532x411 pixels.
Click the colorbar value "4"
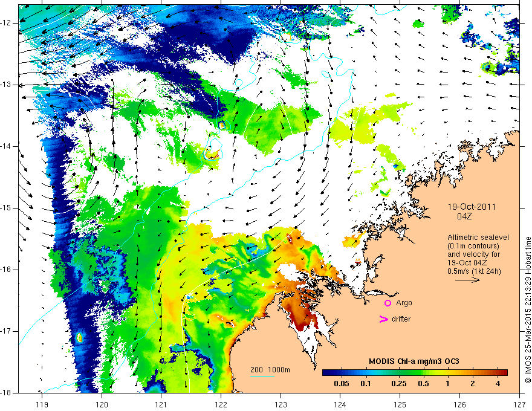click(498, 384)
